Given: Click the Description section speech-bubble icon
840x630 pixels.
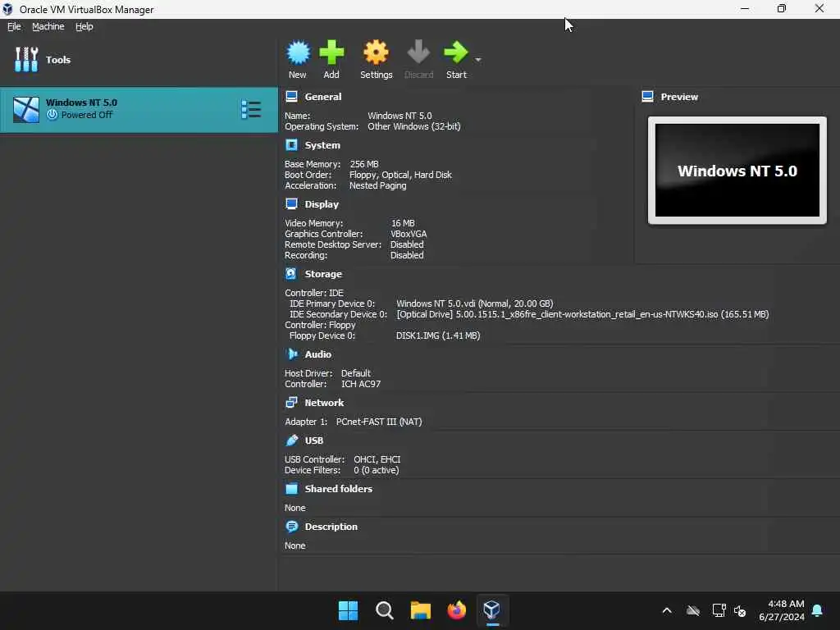Looking at the screenshot, I should 291,527.
